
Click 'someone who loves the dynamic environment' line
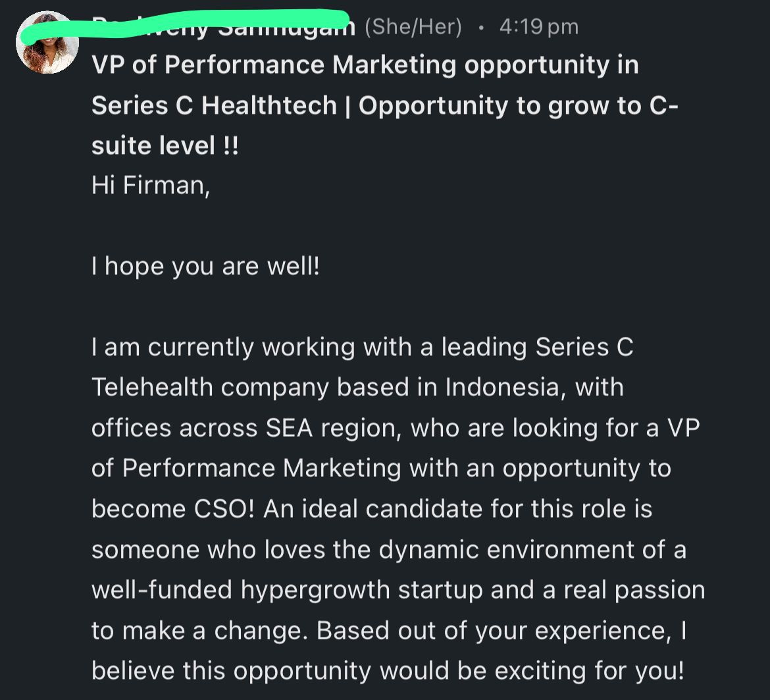389,549
